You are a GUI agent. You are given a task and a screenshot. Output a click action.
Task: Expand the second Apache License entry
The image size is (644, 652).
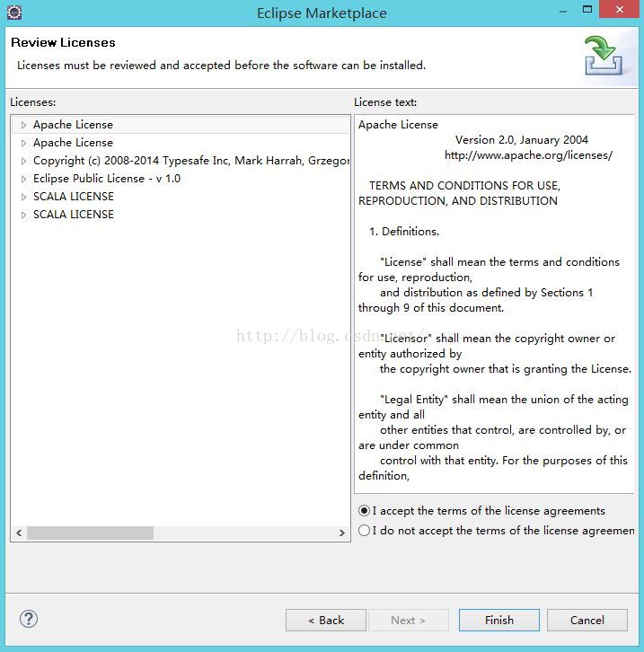click(23, 143)
